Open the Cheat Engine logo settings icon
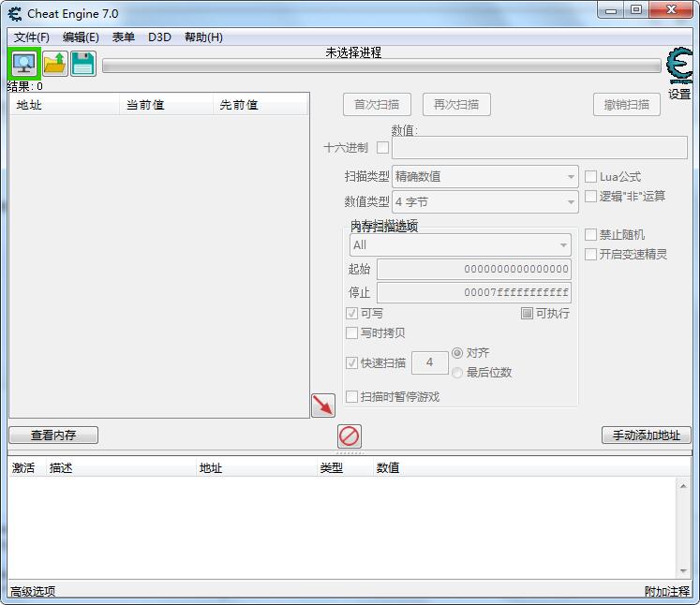700x605 pixels. pos(679,66)
